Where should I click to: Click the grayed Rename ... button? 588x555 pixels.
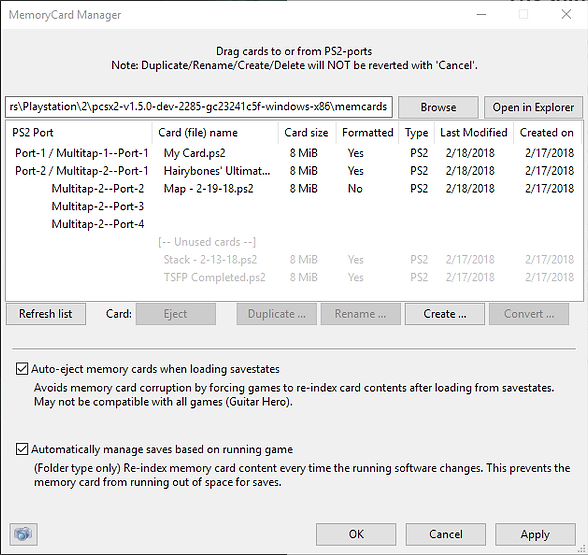point(360,314)
